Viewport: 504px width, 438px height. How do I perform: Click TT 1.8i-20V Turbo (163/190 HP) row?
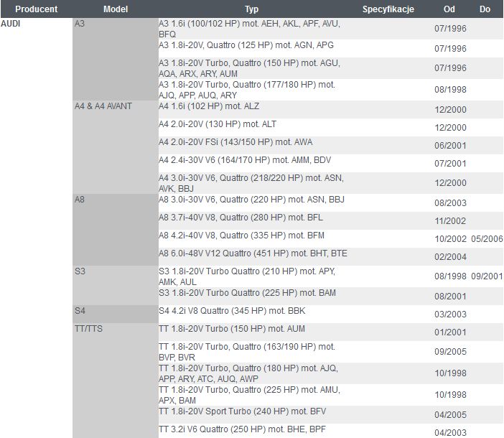(331, 352)
